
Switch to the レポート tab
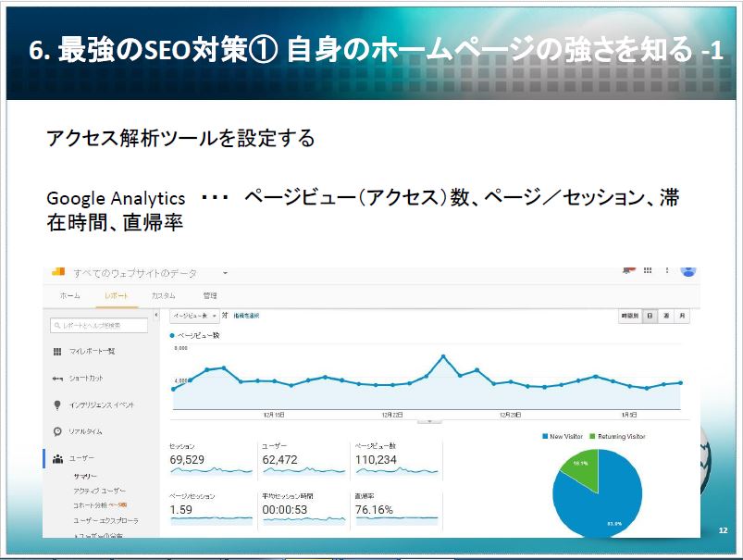pyautogui.click(x=117, y=295)
